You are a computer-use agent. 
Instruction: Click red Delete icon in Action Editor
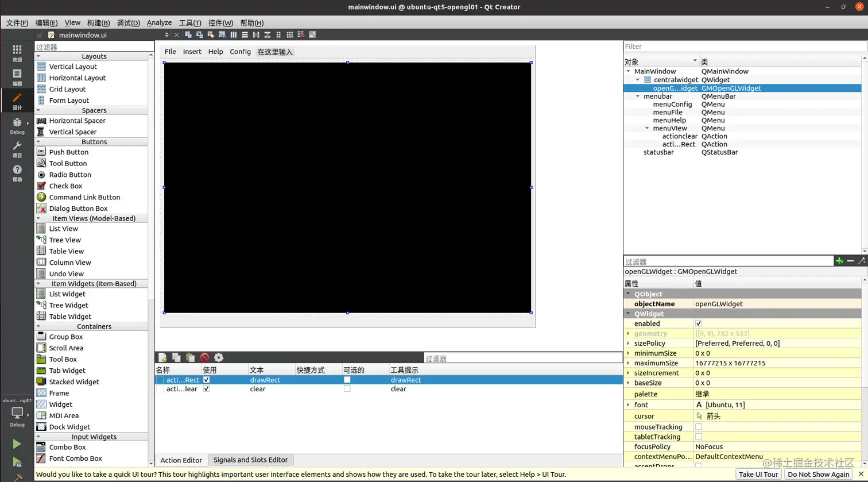204,357
